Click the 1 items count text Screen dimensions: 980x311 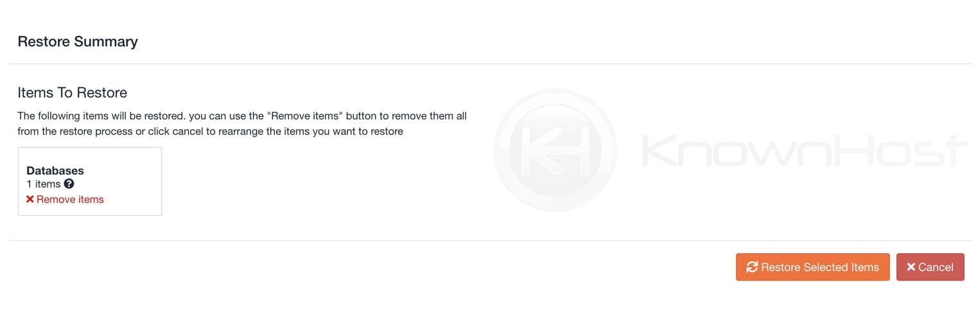tap(44, 184)
